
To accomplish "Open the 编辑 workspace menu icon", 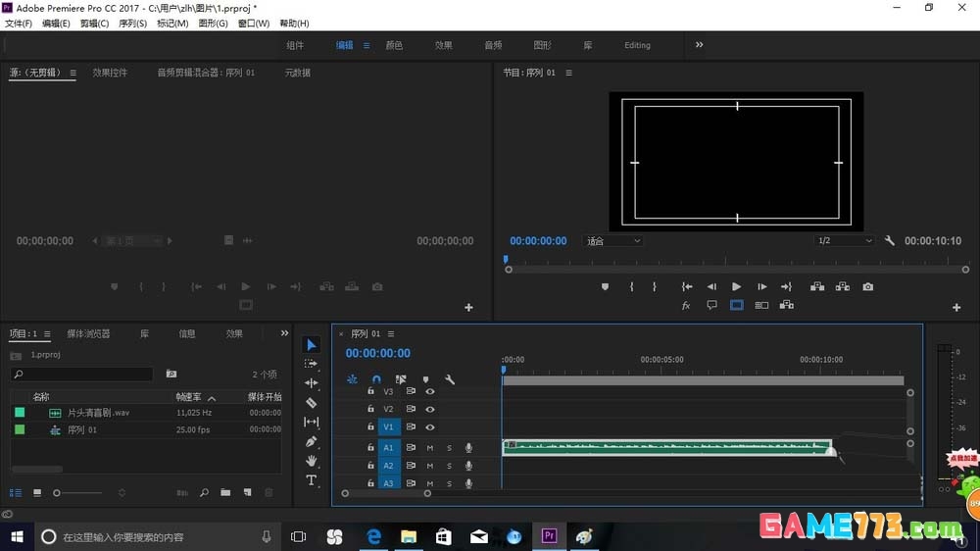I will [367, 45].
